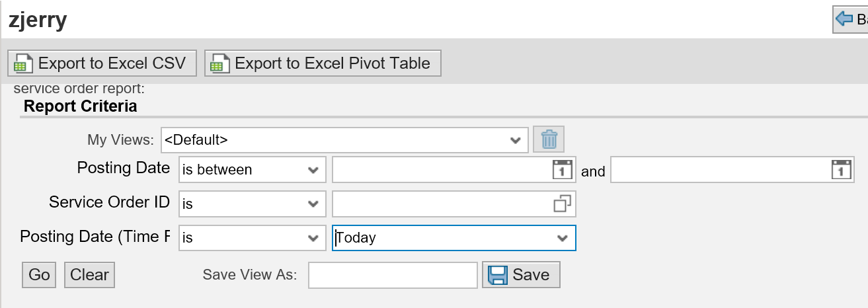The image size is (868, 308).
Task: Open the Posting Date 'is between' operator dropdown
Action: click(x=313, y=170)
